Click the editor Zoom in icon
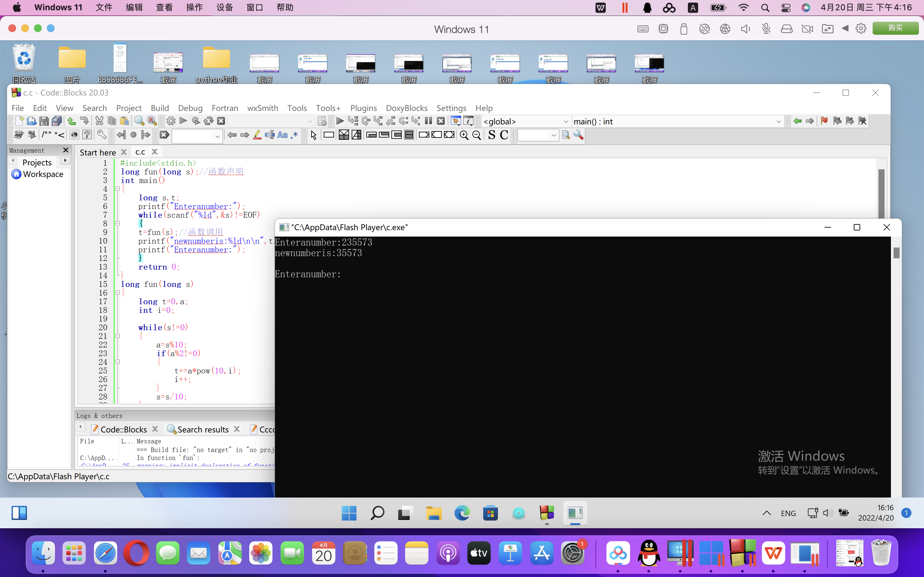The height and width of the screenshot is (577, 924). pos(464,135)
